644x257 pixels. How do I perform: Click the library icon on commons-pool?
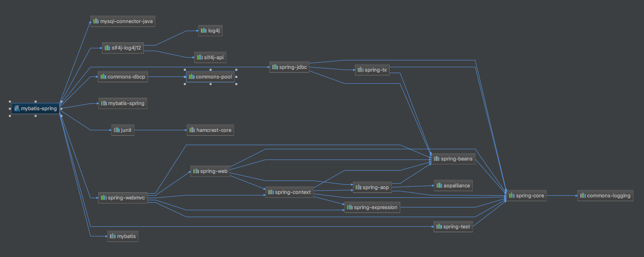pos(191,77)
